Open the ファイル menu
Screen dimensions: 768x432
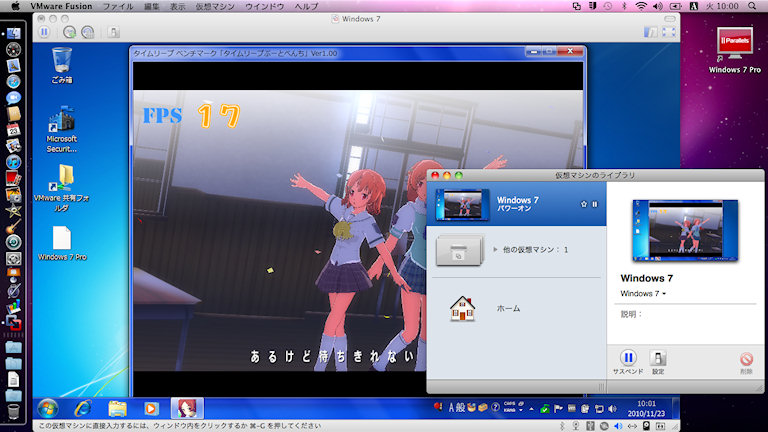point(118,6)
